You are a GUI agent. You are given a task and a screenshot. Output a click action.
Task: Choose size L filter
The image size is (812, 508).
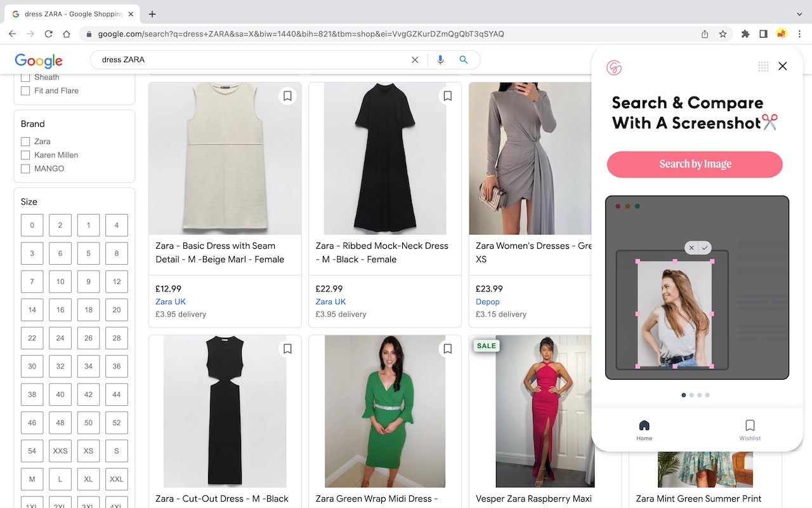coord(60,479)
